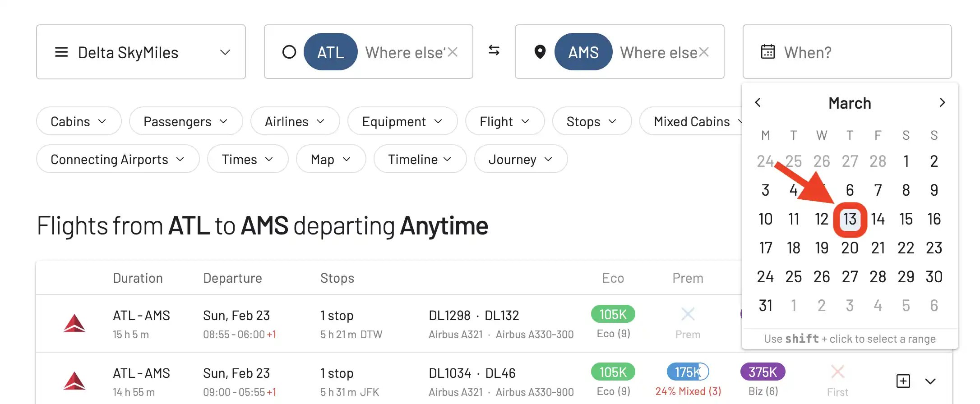Clear the AMS destination field
This screenshot has height=404, width=980.
(703, 52)
